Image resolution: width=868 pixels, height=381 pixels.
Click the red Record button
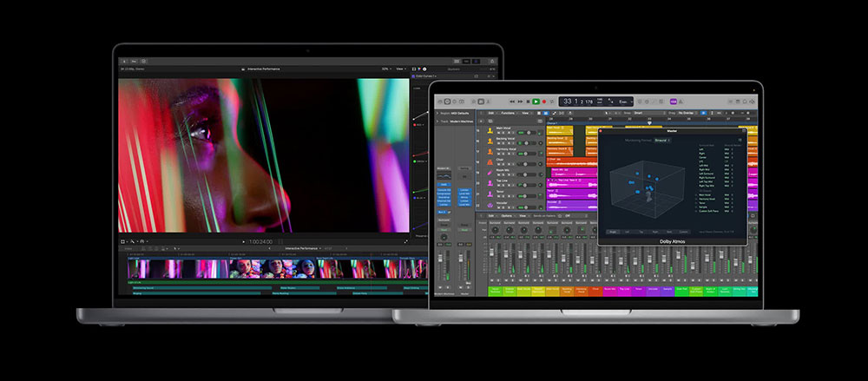[x=545, y=102]
